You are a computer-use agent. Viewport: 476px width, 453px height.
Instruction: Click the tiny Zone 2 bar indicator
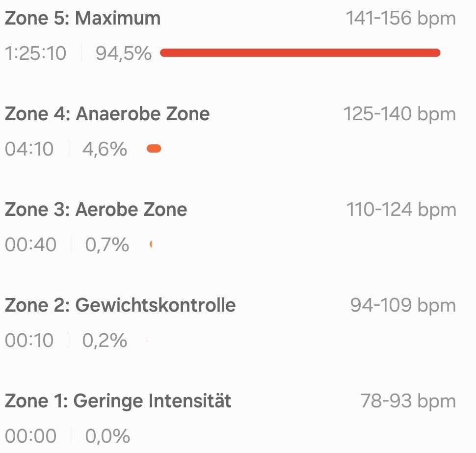point(147,340)
